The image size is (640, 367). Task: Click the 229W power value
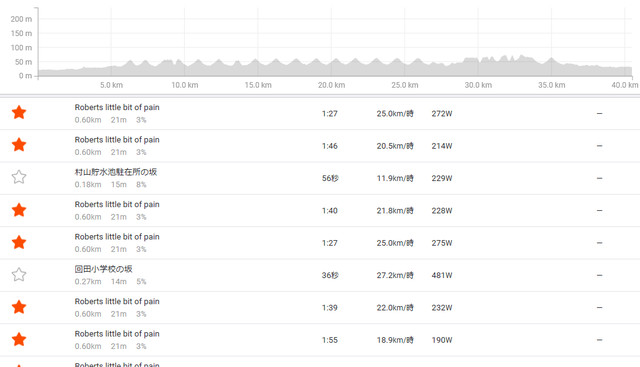coord(442,178)
